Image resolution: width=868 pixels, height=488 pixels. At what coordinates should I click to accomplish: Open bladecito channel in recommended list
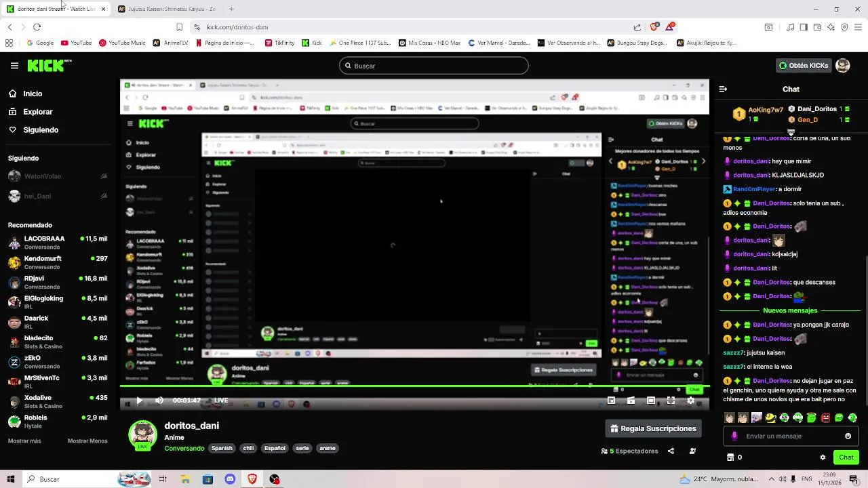tap(58, 342)
